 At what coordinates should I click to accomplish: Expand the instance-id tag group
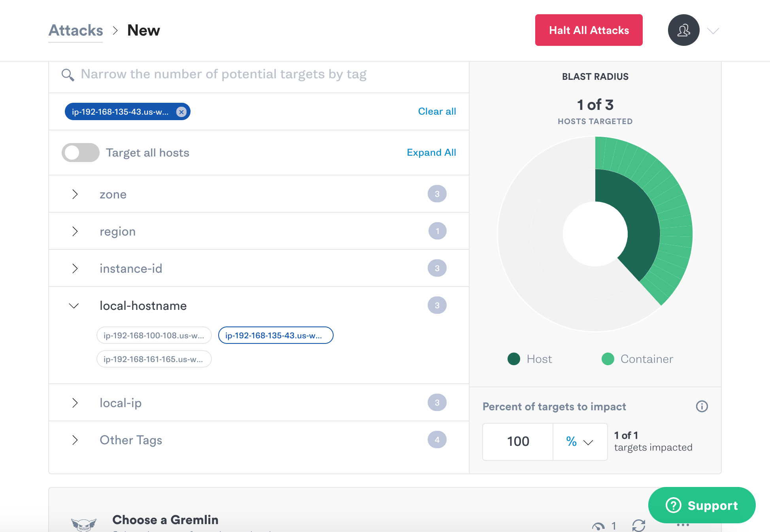75,268
